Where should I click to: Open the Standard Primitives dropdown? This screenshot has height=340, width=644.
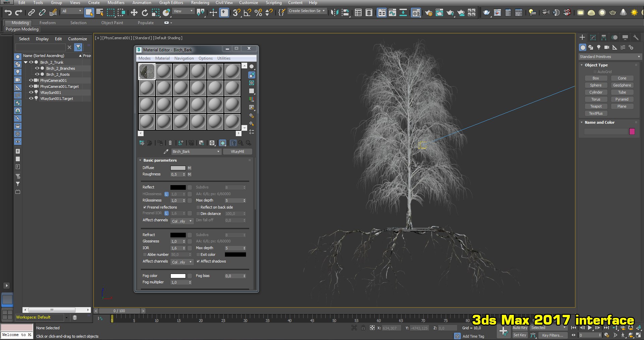[610, 57]
